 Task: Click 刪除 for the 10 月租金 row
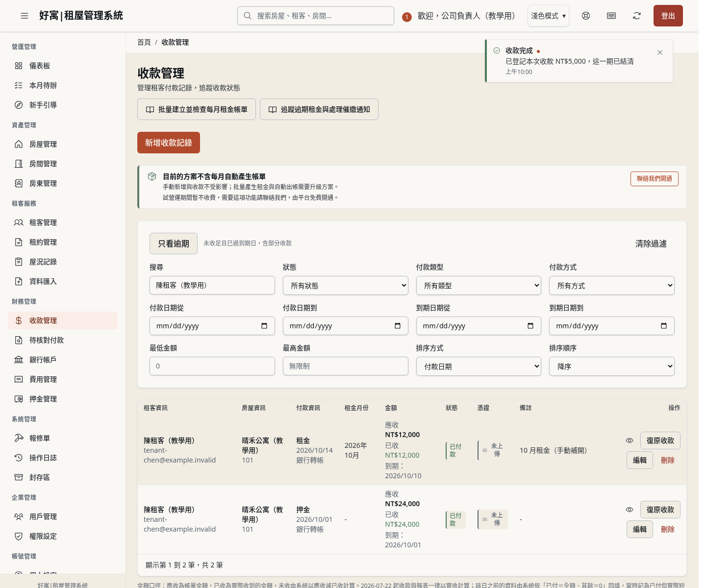(668, 460)
